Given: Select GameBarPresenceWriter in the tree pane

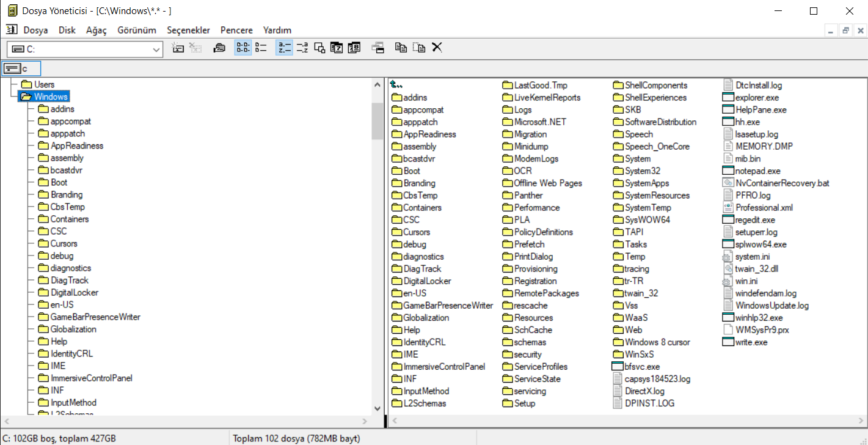Looking at the screenshot, I should coord(89,317).
